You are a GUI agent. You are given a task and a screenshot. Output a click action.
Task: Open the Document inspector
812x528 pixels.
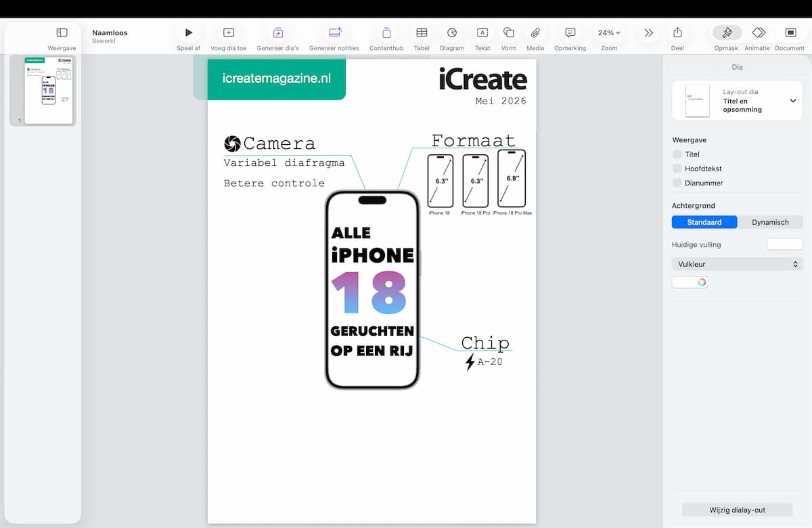(790, 32)
